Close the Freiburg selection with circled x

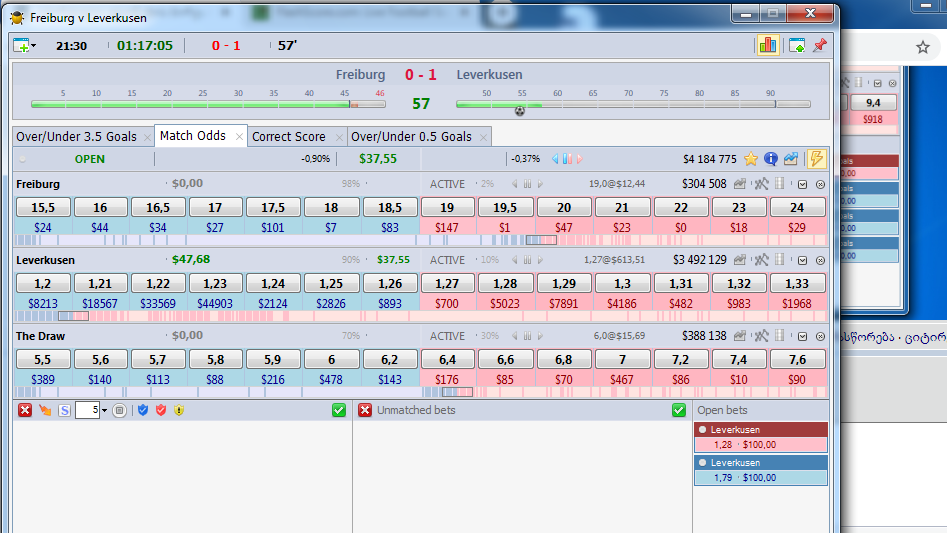(x=820, y=184)
